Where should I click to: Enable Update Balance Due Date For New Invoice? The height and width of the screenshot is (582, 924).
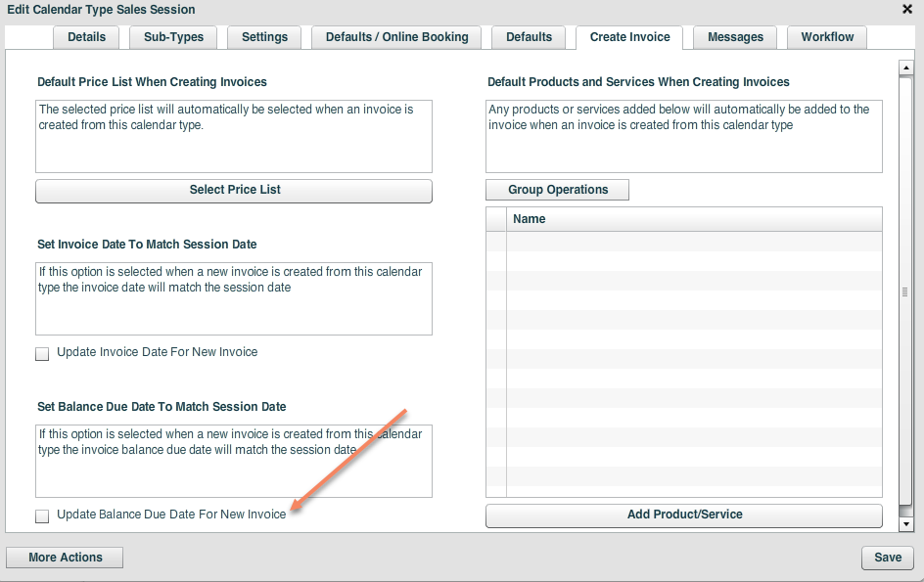pyautogui.click(x=42, y=515)
